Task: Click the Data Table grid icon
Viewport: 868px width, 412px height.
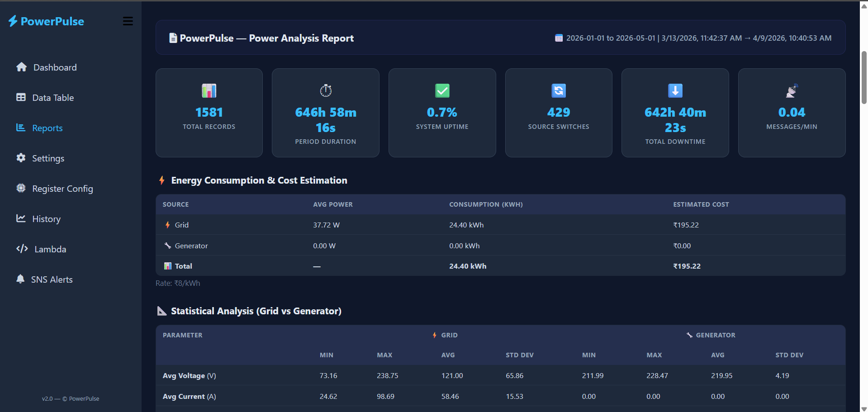Action: [21, 97]
